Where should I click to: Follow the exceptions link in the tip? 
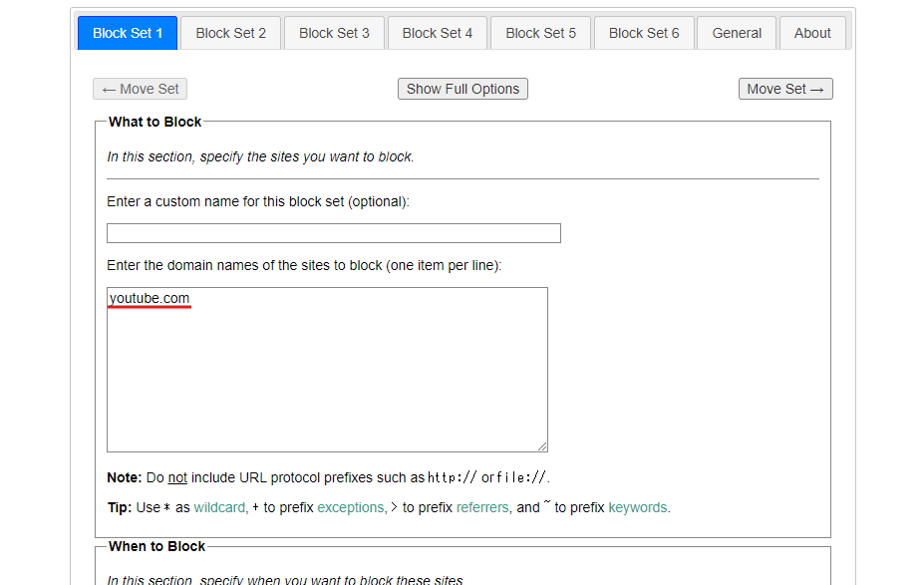pyautogui.click(x=350, y=507)
